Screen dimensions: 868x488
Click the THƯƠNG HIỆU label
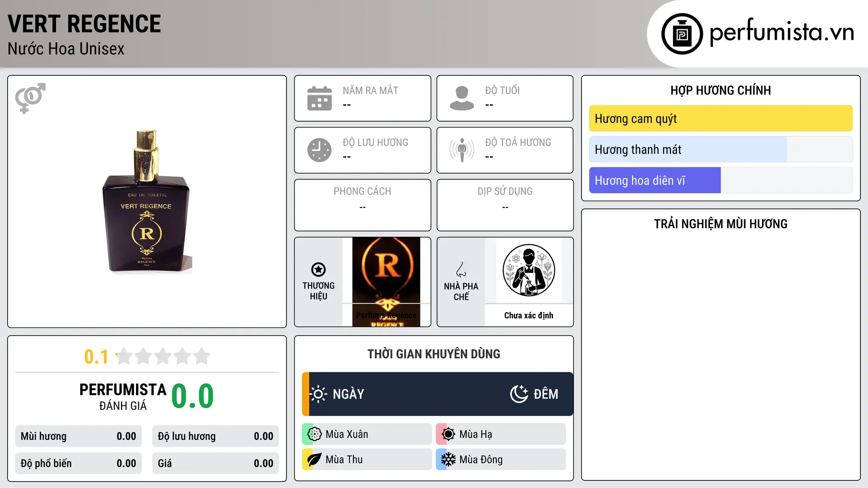(x=318, y=291)
